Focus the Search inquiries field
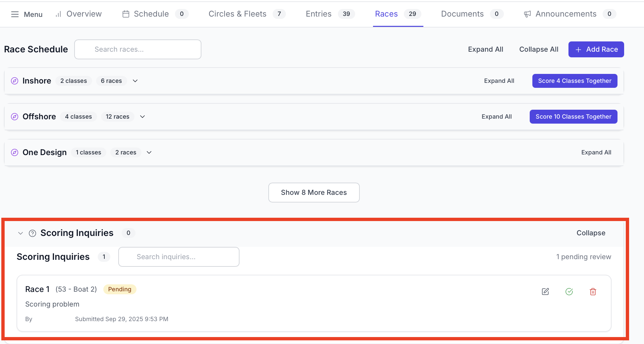Image resolution: width=644 pixels, height=344 pixels. point(179,257)
